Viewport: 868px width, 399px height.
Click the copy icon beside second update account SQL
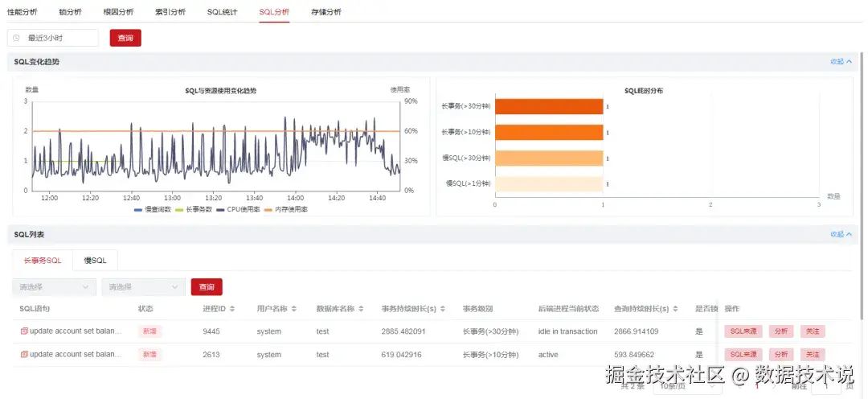coord(24,354)
